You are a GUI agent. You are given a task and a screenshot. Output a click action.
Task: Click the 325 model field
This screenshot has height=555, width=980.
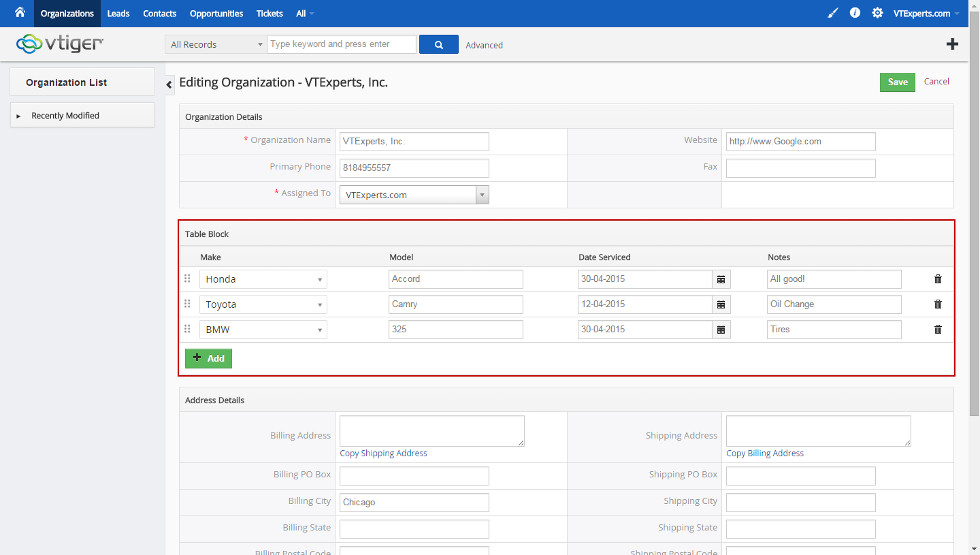456,330
